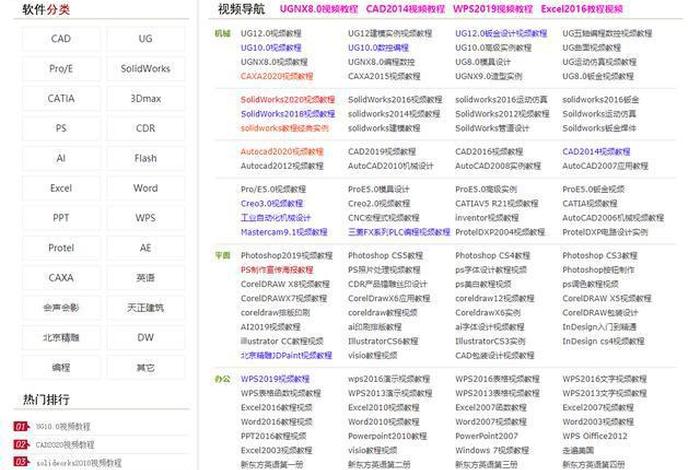Open the Photoshop CS3教程 link

coord(600,256)
